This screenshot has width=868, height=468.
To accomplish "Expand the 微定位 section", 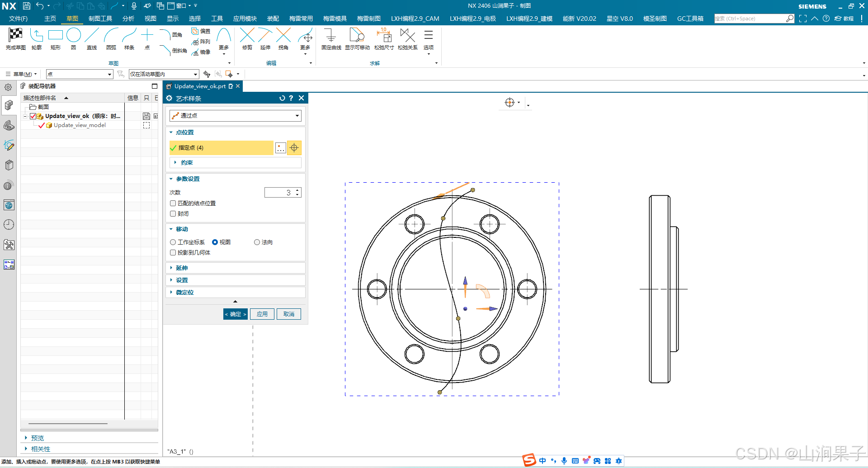I will click(171, 293).
